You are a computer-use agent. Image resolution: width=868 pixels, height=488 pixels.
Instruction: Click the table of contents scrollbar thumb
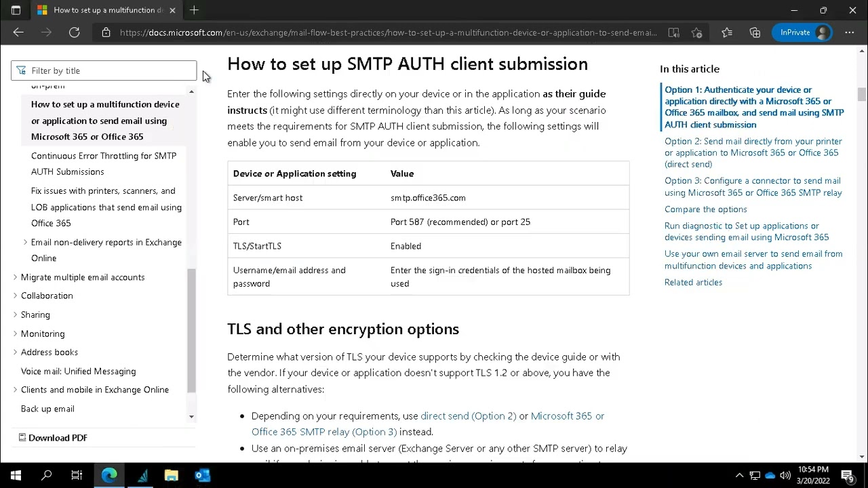pos(192,331)
